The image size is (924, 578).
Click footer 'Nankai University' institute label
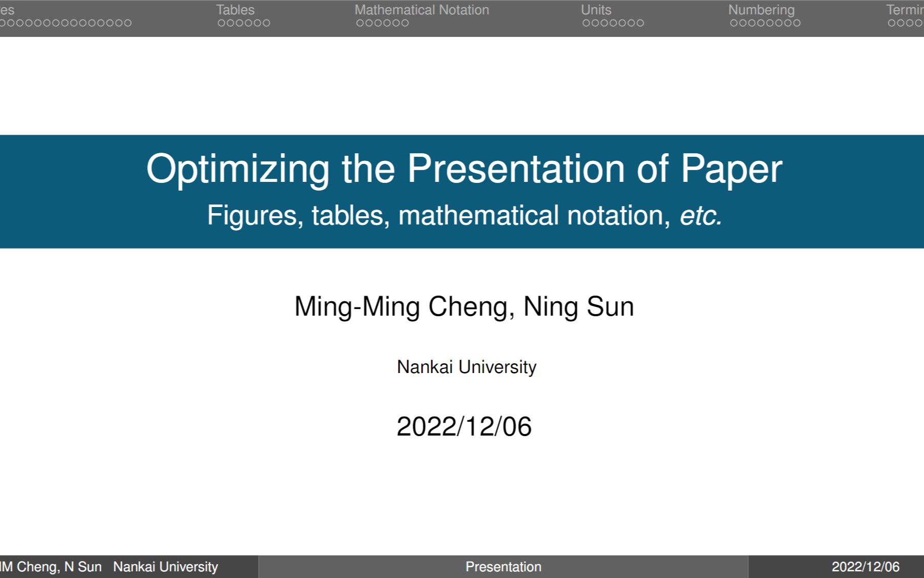165,567
